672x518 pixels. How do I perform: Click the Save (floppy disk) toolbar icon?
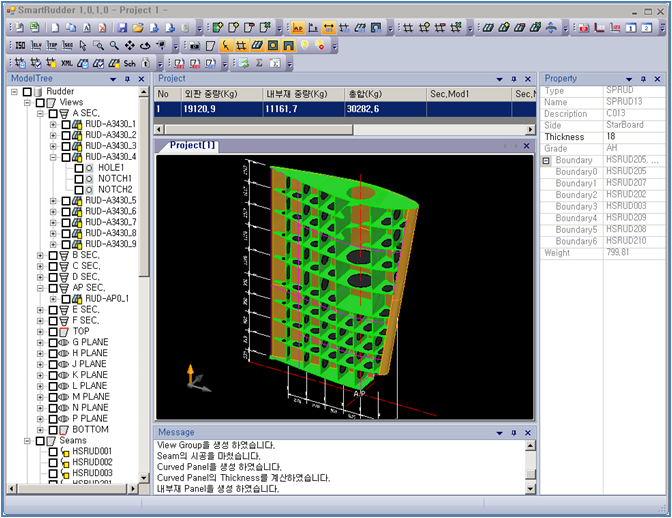click(122, 27)
